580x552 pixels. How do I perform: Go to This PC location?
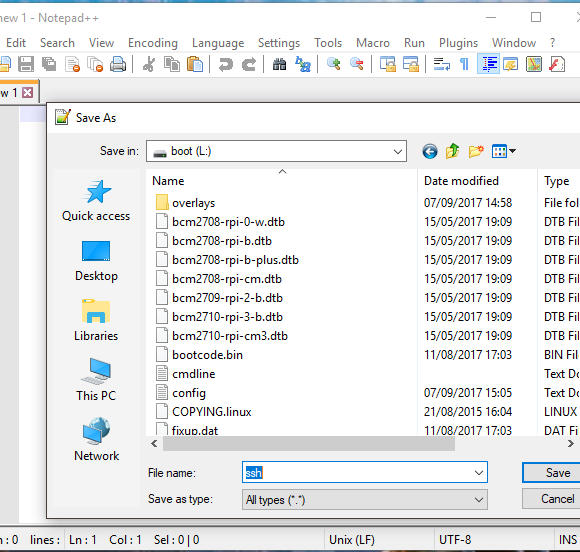(96, 380)
